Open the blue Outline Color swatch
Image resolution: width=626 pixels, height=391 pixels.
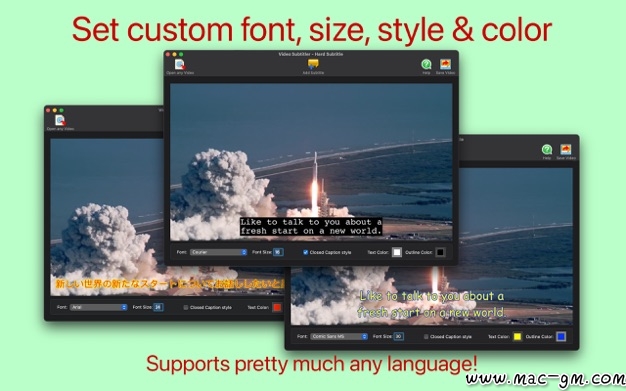coord(561,337)
